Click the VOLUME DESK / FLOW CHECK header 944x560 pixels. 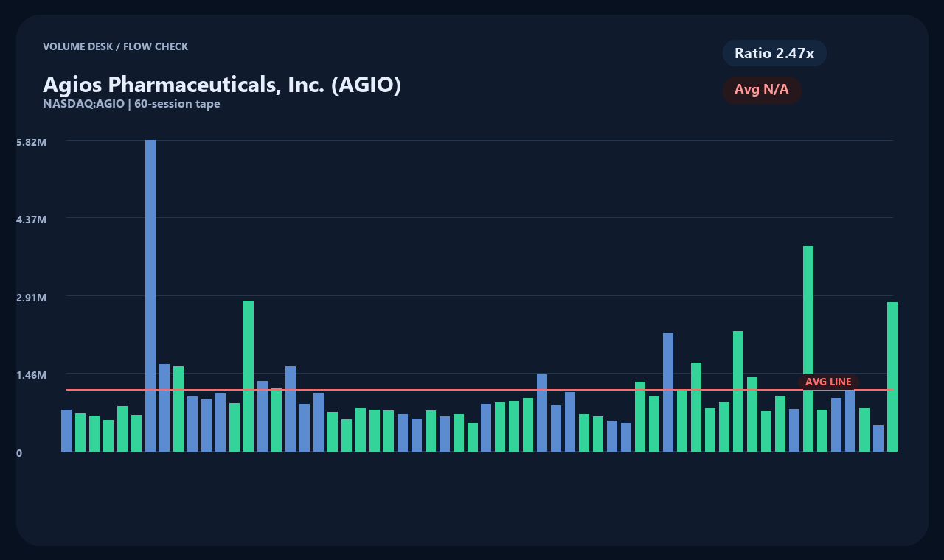click(x=116, y=46)
